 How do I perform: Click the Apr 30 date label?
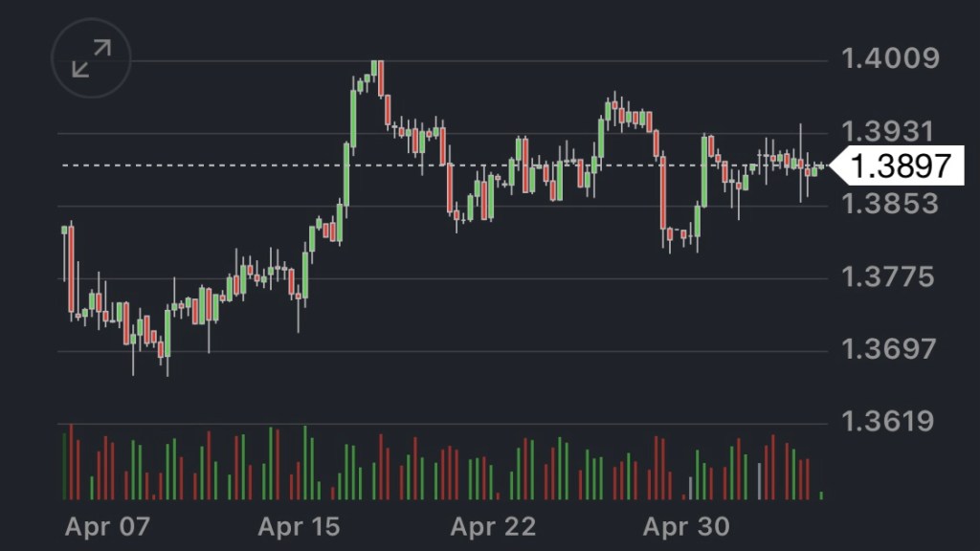(x=685, y=526)
